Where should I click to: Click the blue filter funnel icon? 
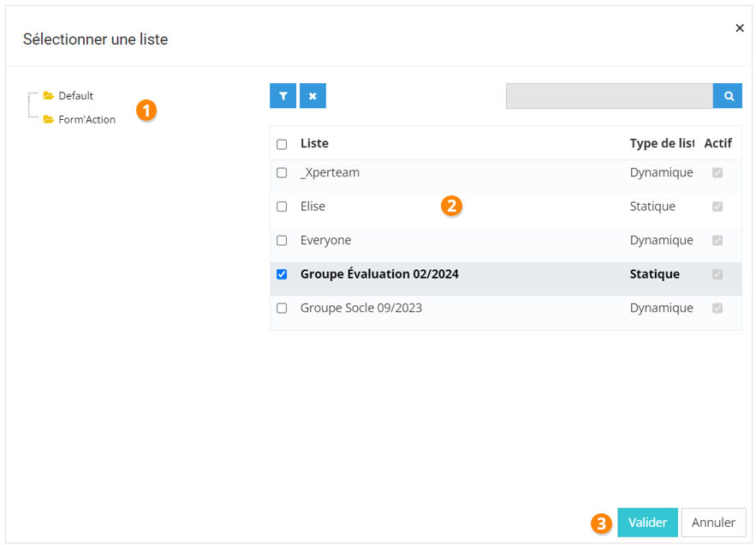pos(283,96)
